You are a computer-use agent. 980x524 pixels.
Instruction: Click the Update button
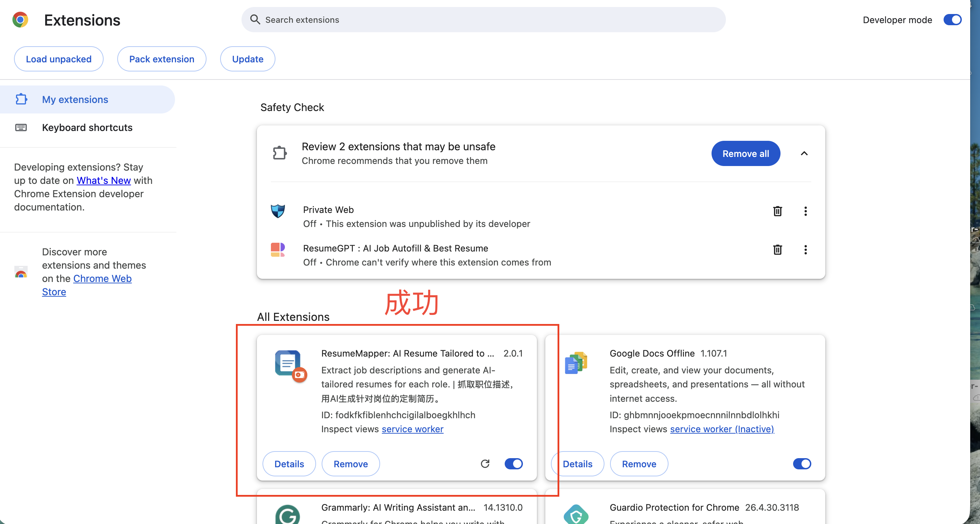tap(248, 58)
